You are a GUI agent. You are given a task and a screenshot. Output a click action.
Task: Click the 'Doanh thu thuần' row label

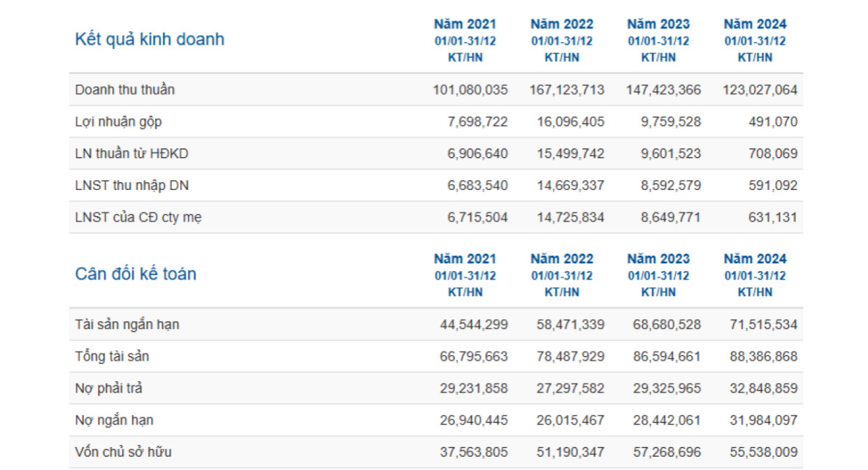[124, 89]
